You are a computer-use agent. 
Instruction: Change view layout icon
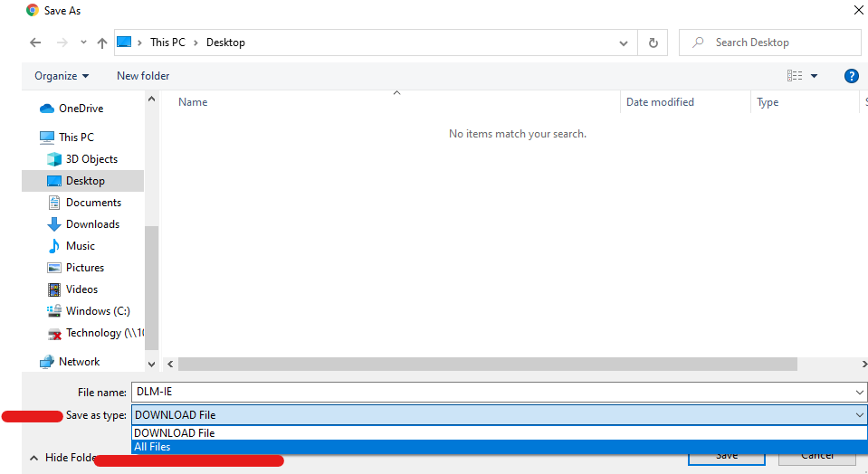pyautogui.click(x=795, y=76)
